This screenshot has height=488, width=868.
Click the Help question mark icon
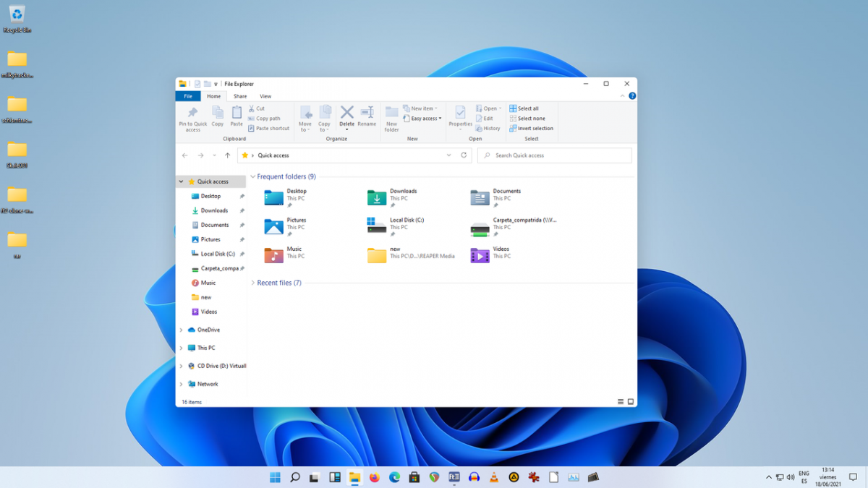point(631,96)
